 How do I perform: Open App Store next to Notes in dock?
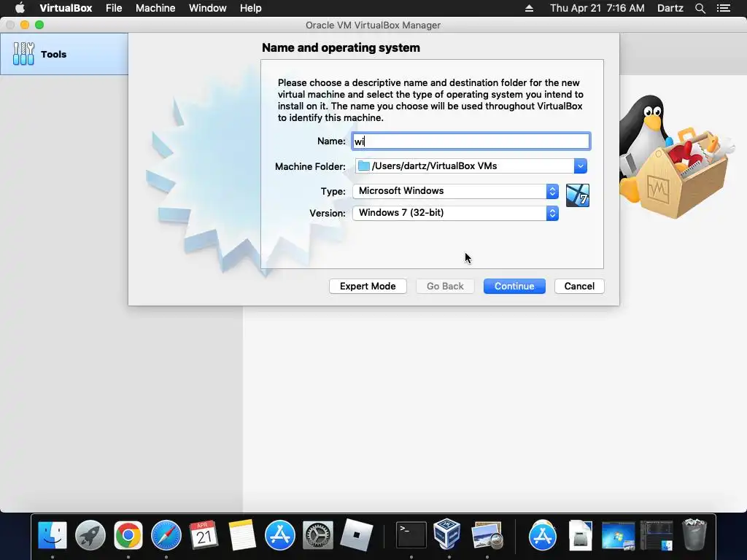click(x=280, y=535)
